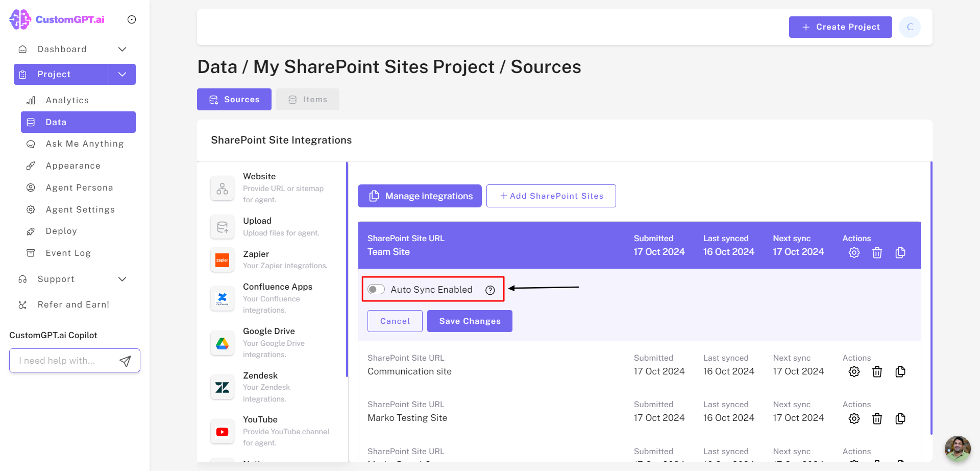Click the 'Communication site' text
The width and height of the screenshot is (980, 471).
coord(409,371)
